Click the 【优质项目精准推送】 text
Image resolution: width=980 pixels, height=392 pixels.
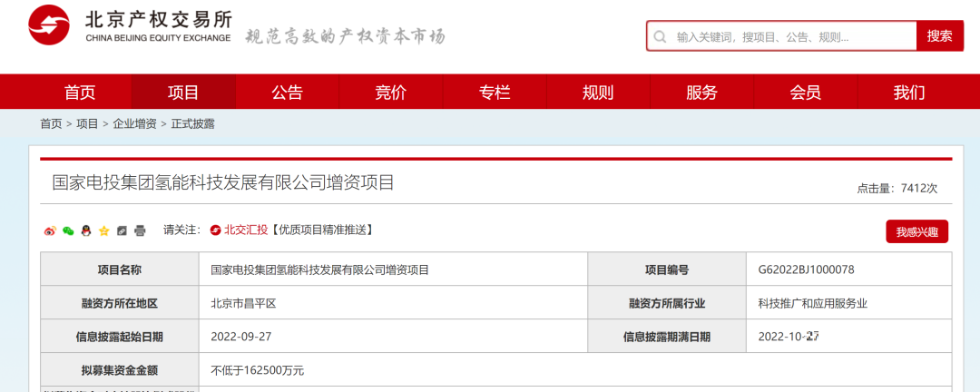(322, 230)
